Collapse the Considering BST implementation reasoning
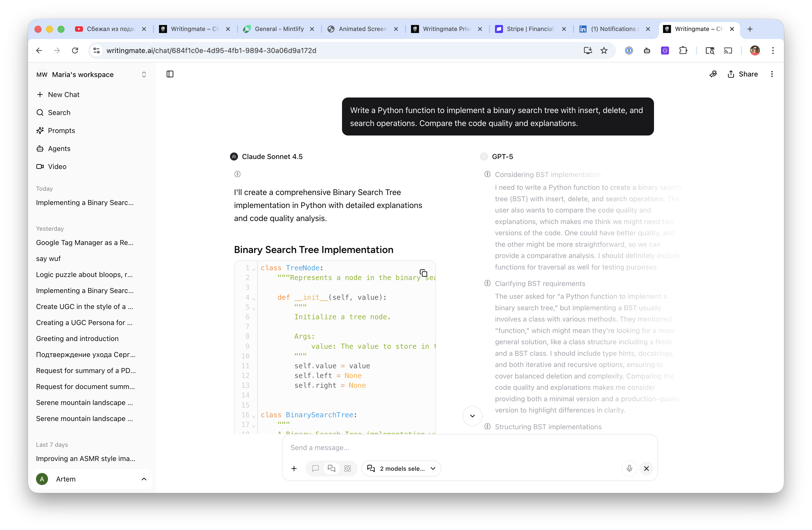This screenshot has height=530, width=812. [547, 174]
